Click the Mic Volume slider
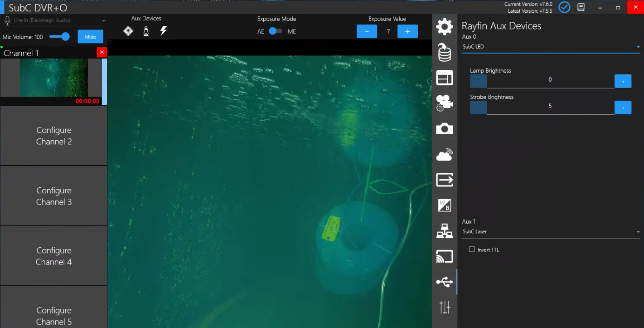The width and height of the screenshot is (644, 328). pos(60,37)
